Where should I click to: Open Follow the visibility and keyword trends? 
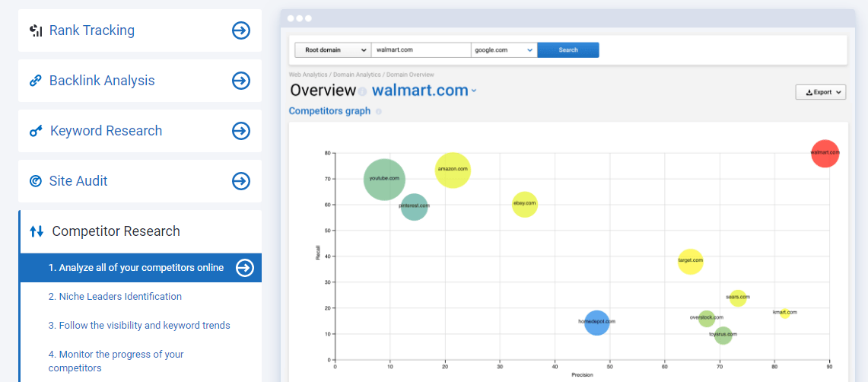pos(139,326)
